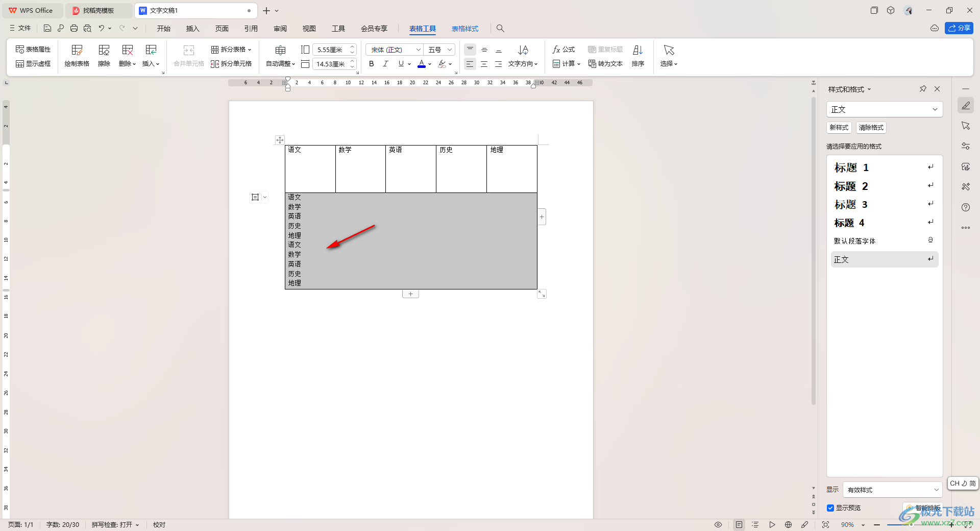Open the Calculate (计算) dropdown

[x=567, y=64]
